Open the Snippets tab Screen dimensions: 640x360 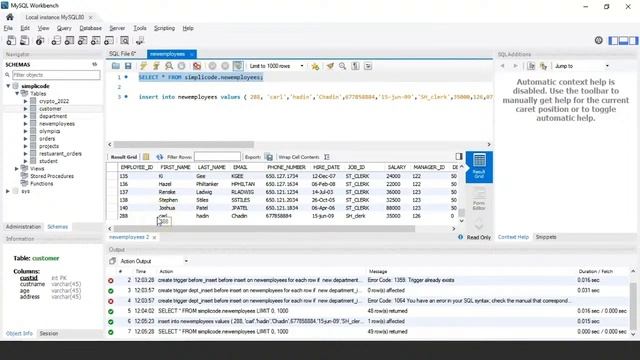click(x=546, y=237)
